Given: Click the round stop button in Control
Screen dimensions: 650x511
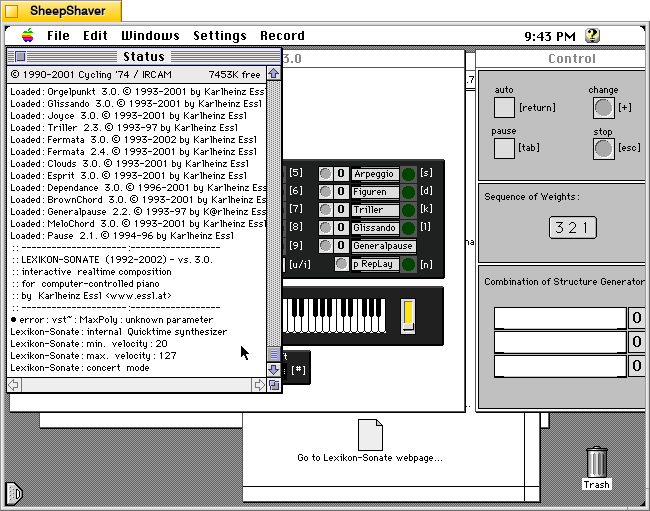Looking at the screenshot, I should click(x=603, y=149).
